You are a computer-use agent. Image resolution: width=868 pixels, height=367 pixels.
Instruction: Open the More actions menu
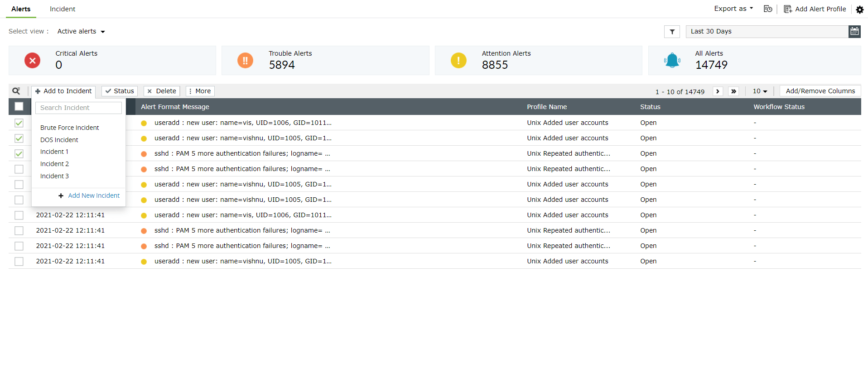pyautogui.click(x=200, y=91)
